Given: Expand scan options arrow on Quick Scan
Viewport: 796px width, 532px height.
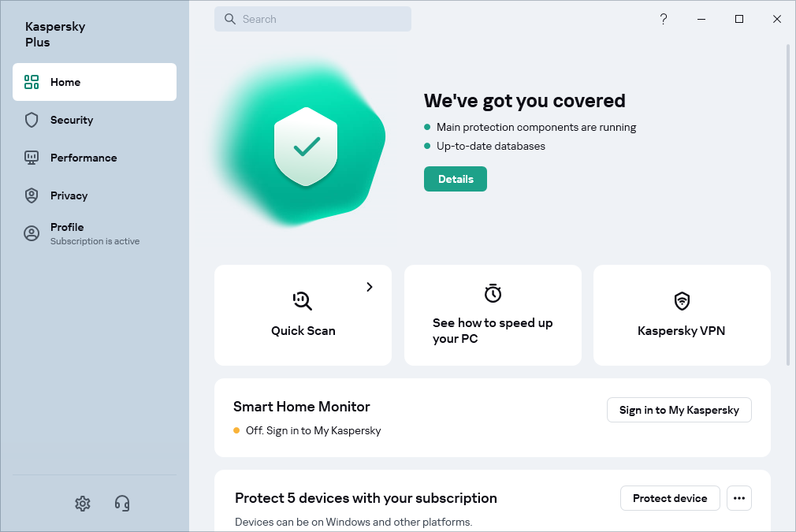Looking at the screenshot, I should [x=370, y=287].
